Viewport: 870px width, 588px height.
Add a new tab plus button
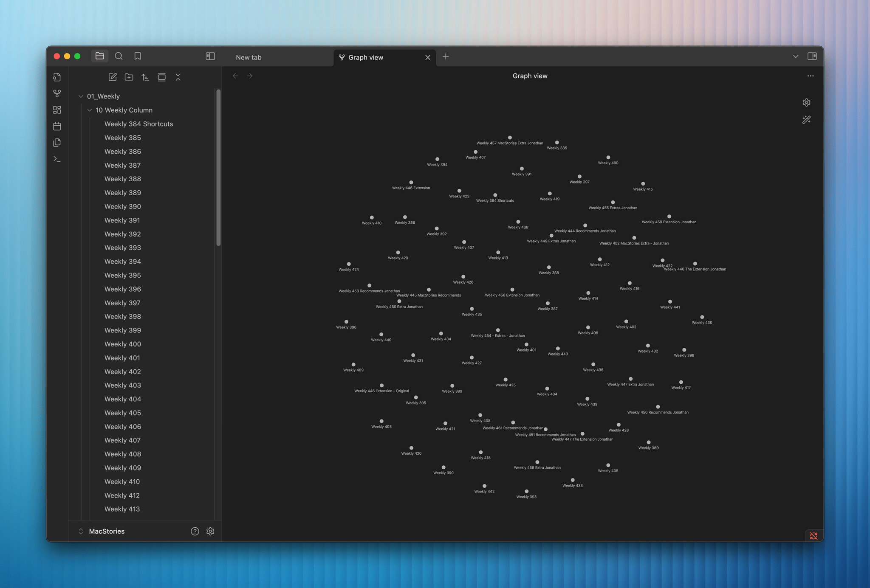(446, 56)
